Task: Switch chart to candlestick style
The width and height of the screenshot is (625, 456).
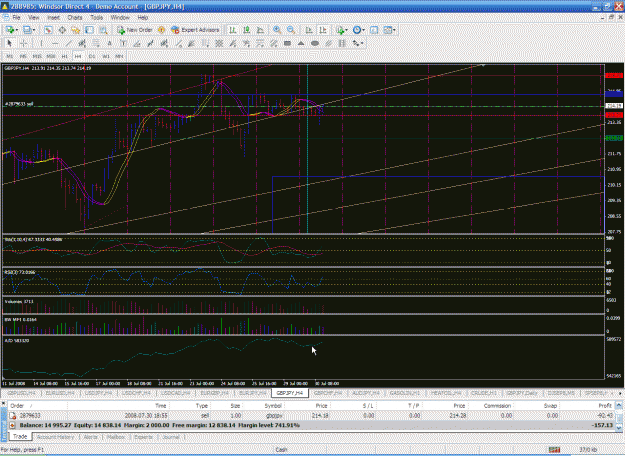Action: [x=246, y=30]
